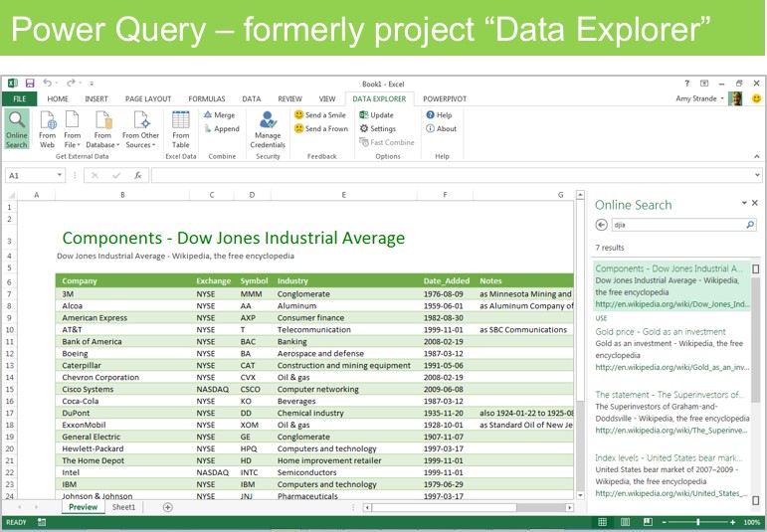Open the Name Box dropdown
Screen dimensions: 767x532
coord(60,175)
